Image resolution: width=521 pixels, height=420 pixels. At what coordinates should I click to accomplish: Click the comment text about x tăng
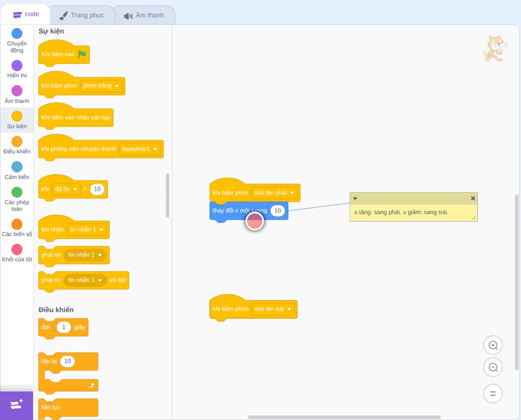pyautogui.click(x=401, y=212)
